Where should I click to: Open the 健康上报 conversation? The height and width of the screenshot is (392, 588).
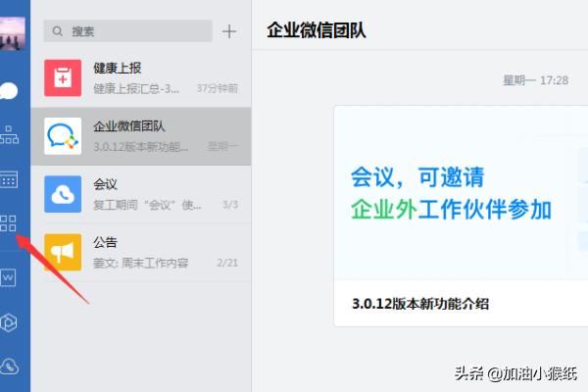141,78
